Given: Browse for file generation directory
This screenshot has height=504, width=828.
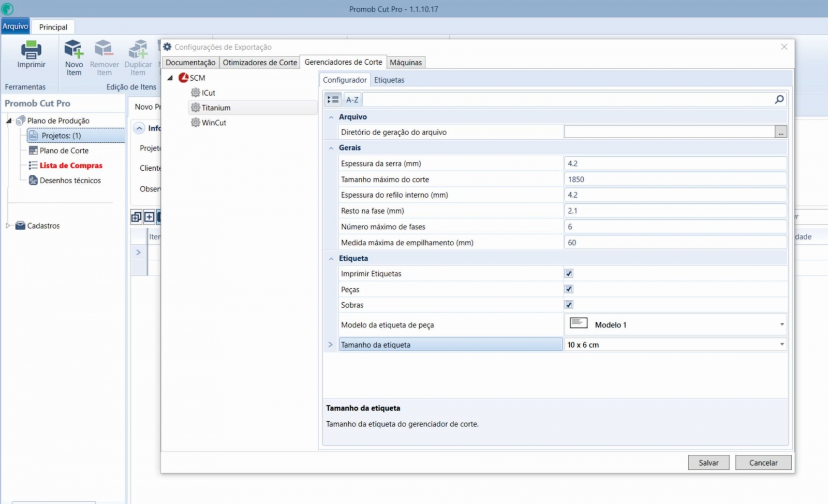Looking at the screenshot, I should [780, 132].
